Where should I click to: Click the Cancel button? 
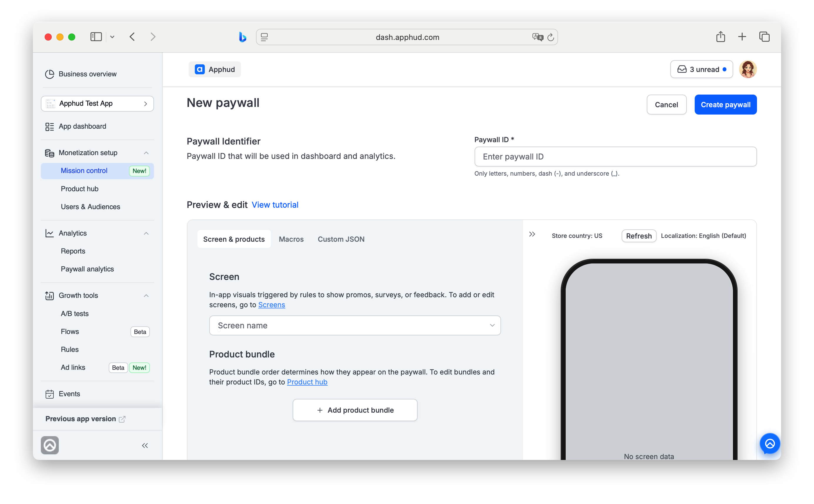[x=666, y=105]
